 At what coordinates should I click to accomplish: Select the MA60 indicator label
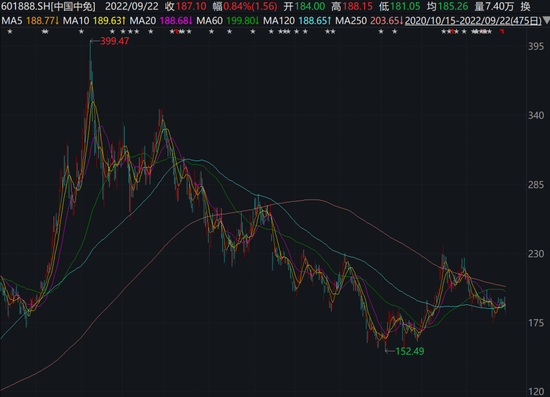[209, 21]
